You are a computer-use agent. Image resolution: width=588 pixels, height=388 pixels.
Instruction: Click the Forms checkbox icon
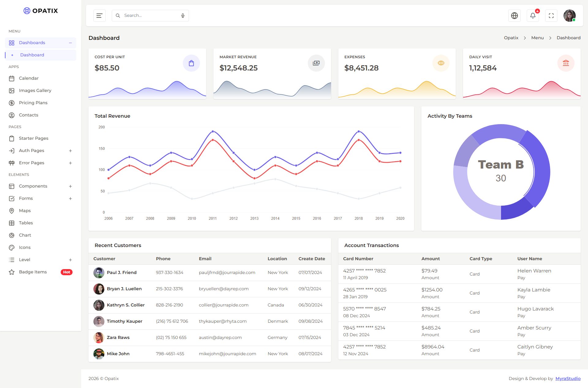pos(12,199)
